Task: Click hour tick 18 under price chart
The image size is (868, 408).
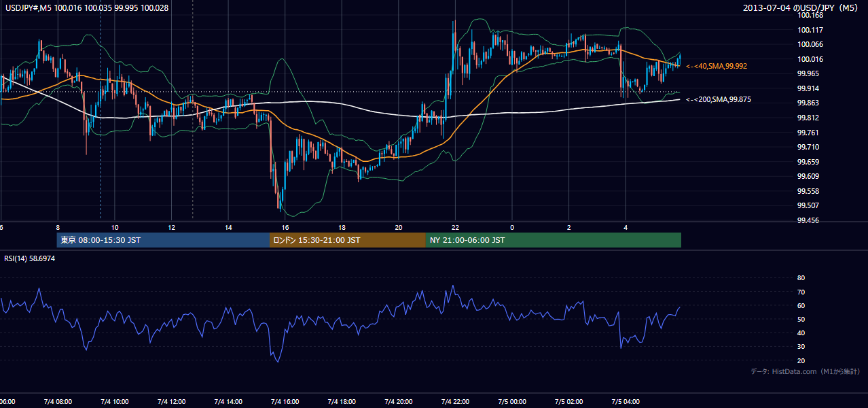Action: [x=342, y=228]
